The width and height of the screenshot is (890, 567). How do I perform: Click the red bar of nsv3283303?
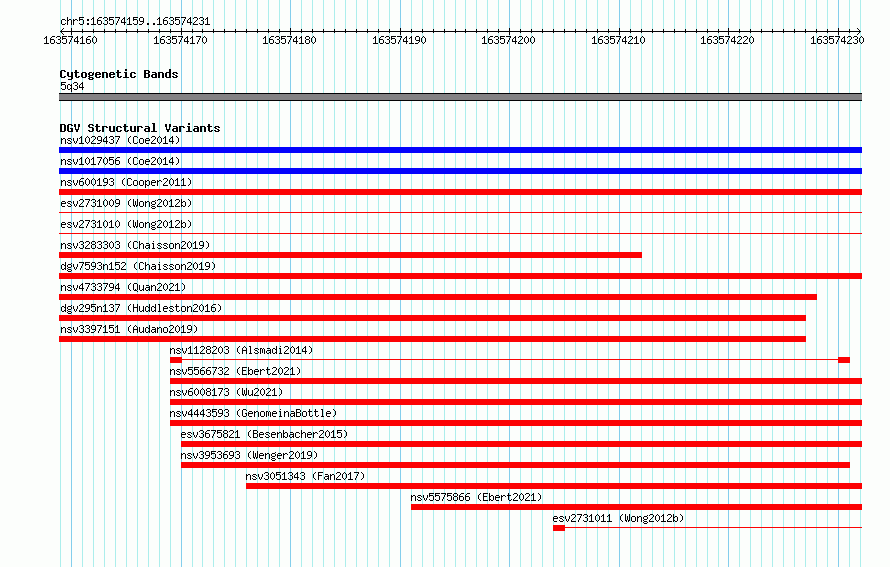pos(350,255)
